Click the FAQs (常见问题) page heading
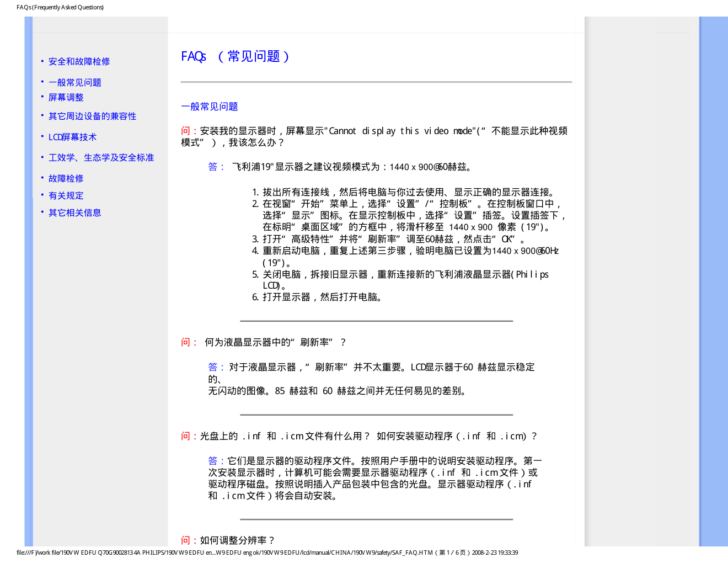 pyautogui.click(x=235, y=56)
